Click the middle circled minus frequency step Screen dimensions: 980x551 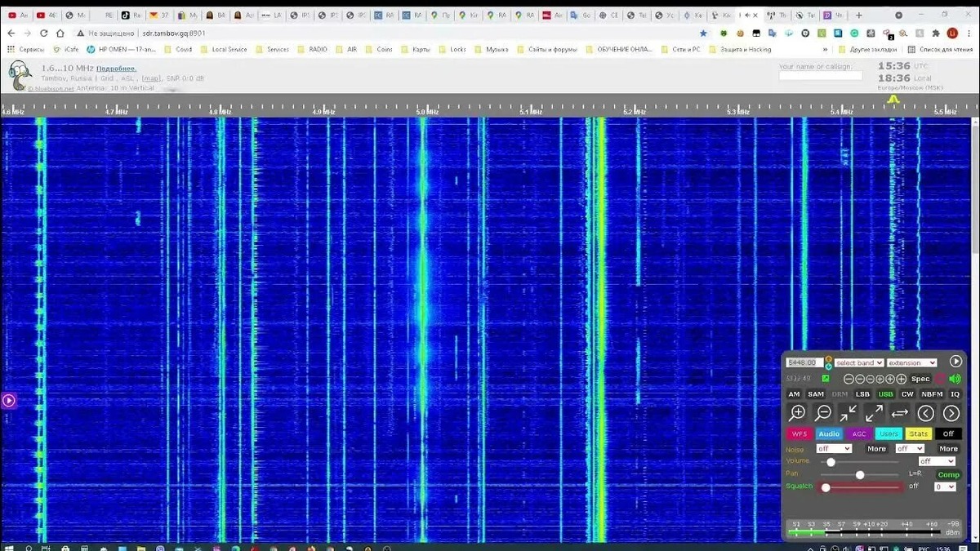[859, 379]
